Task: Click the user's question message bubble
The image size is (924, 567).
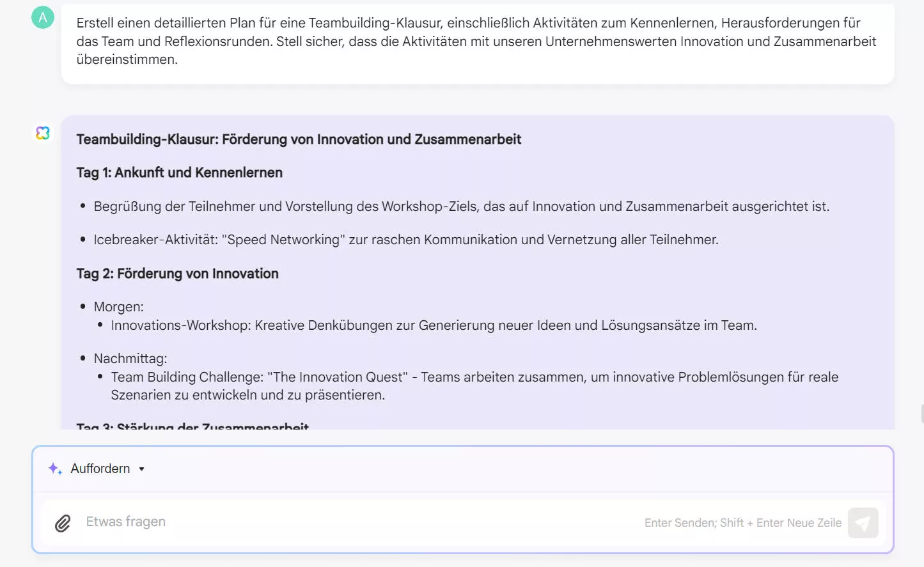Action: pos(476,42)
